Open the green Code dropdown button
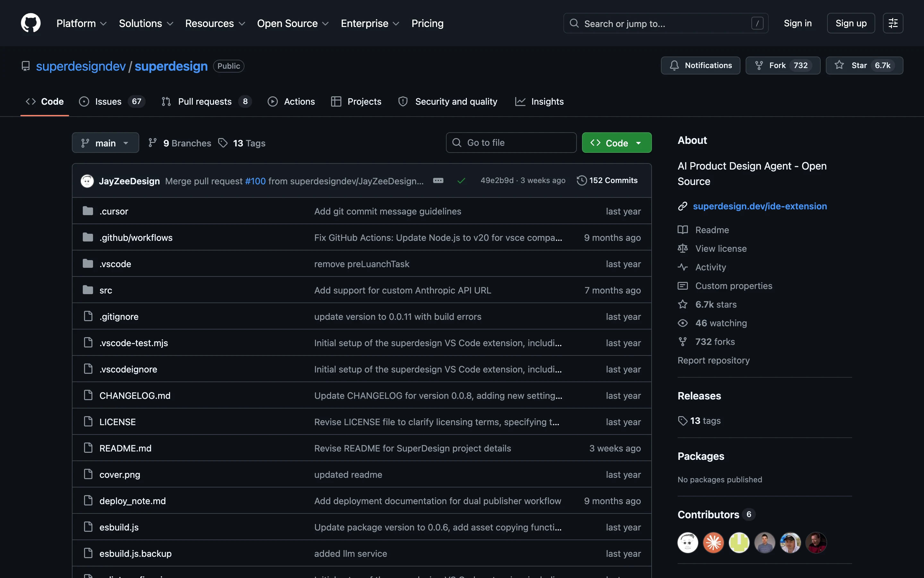 (617, 143)
